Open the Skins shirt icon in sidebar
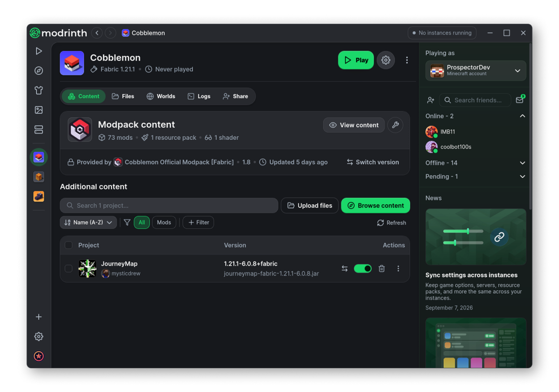 pos(39,90)
